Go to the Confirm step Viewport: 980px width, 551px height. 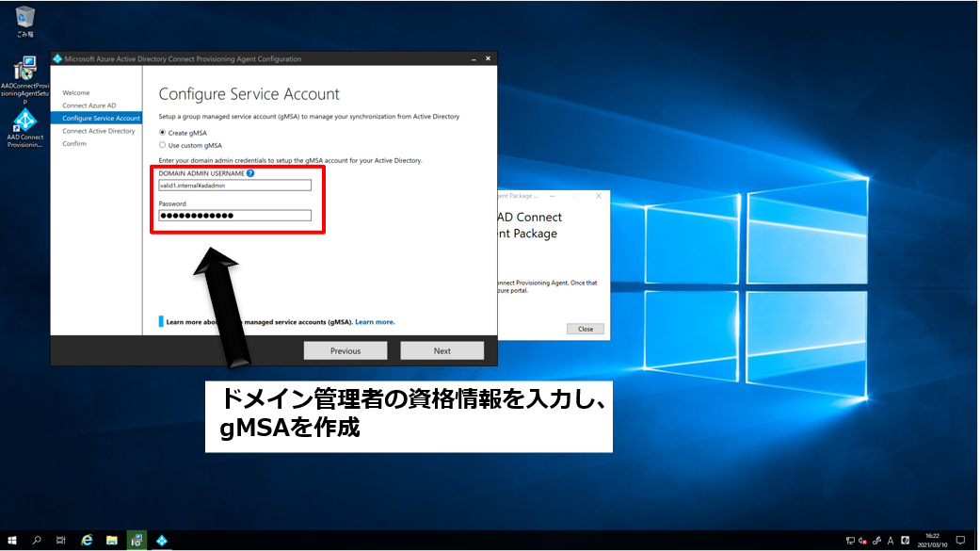tap(74, 144)
